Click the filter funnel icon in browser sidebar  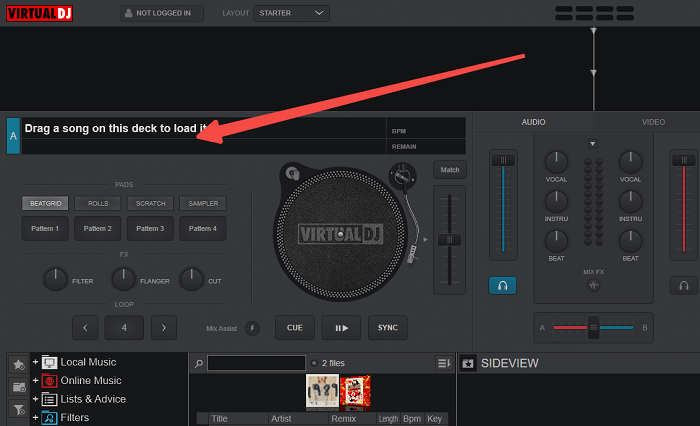tap(19, 410)
